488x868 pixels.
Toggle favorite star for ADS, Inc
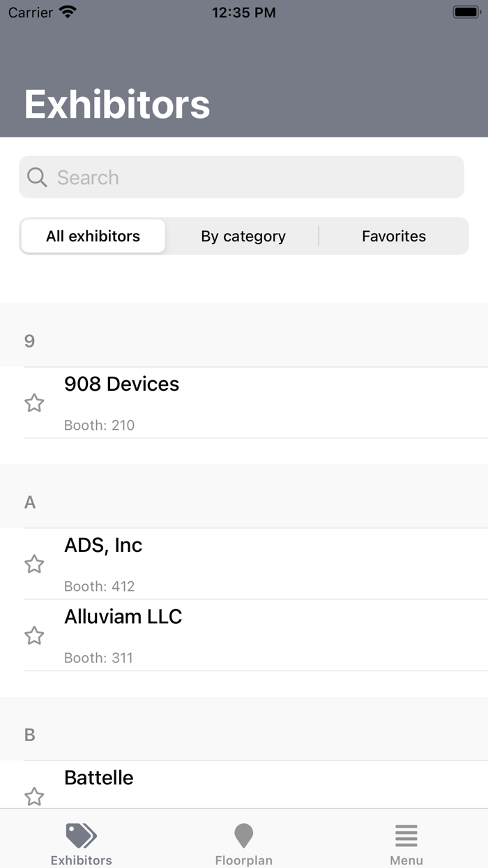[x=34, y=564]
